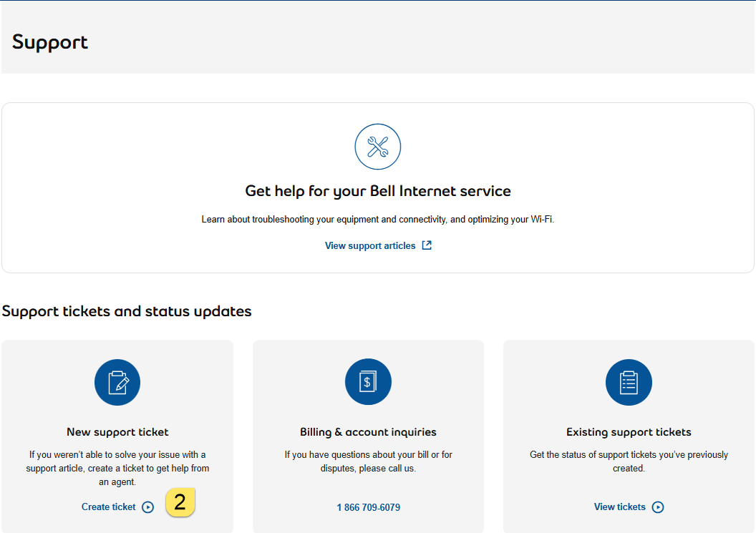The height and width of the screenshot is (533, 756).
Task: Click the yellow number 2 badge
Action: click(x=180, y=502)
